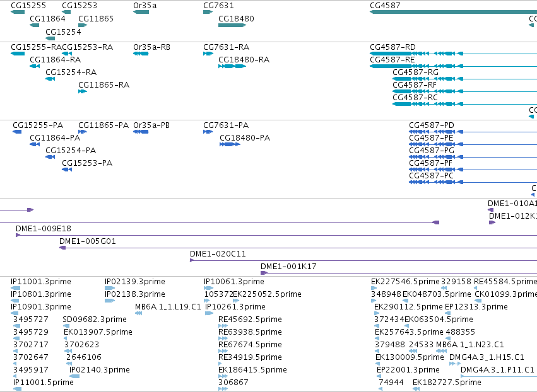Select protein Or35a-PB
This screenshot has height=392, width=537.
coord(141,132)
